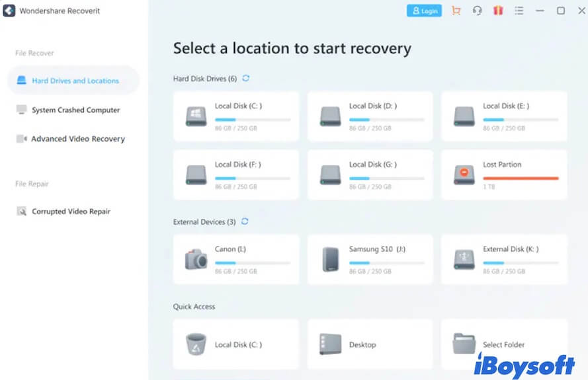Click the red Lost Partion usage bar

click(521, 178)
